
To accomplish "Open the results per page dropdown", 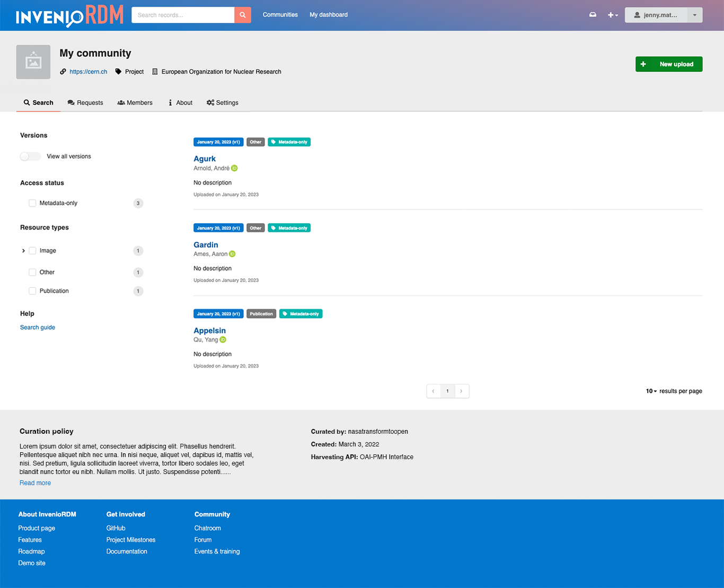I will [650, 391].
